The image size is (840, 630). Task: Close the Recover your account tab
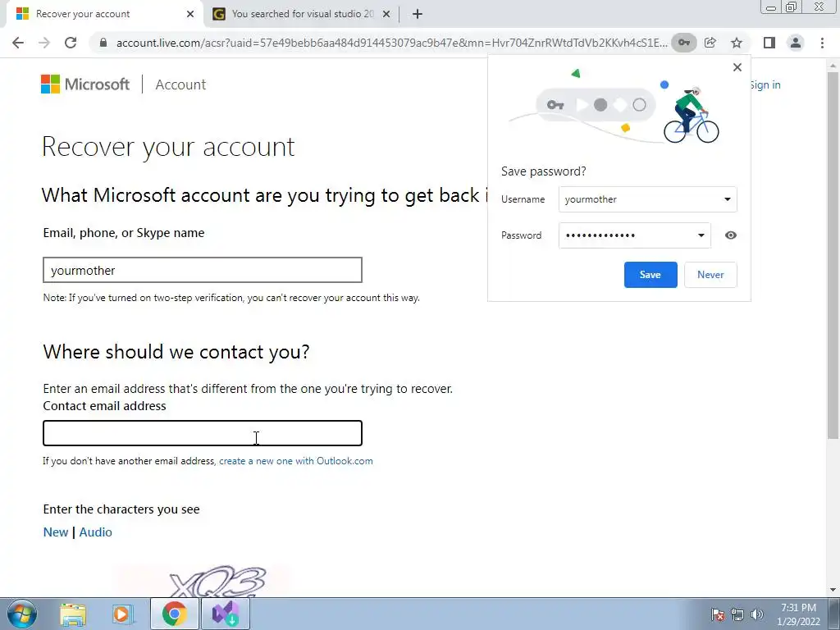point(190,14)
